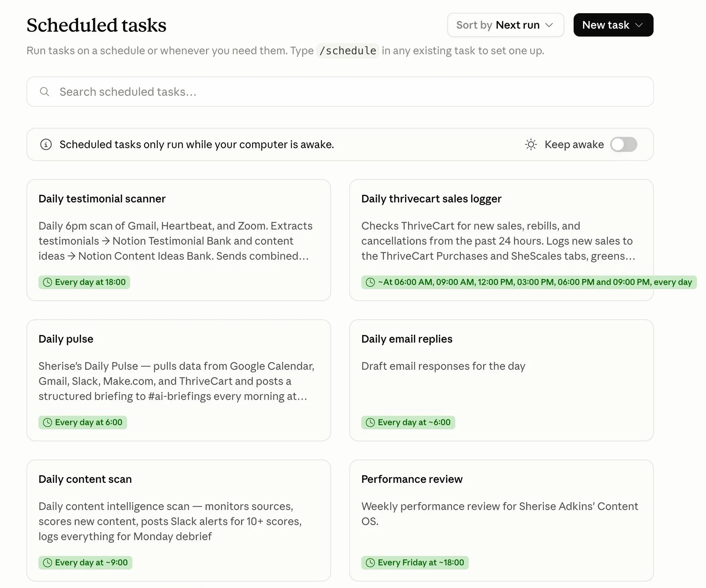The width and height of the screenshot is (706, 588).
Task: Click clock icon on Daily pulse schedule
Action: point(48,423)
